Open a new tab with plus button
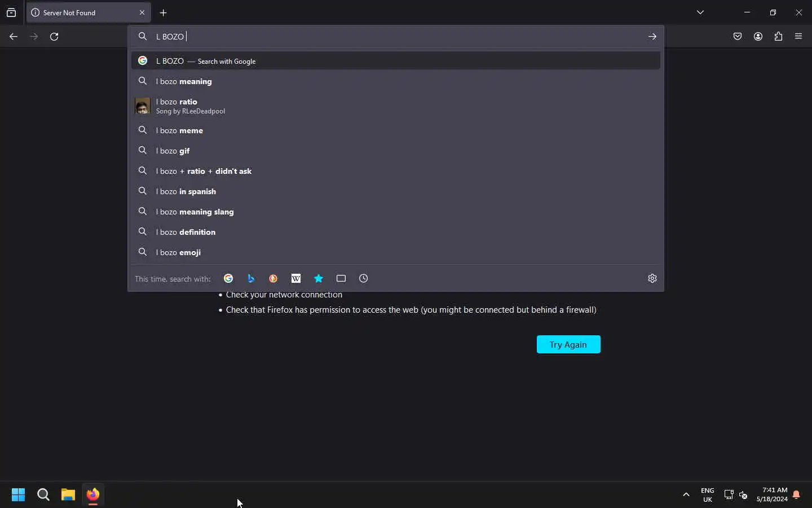The height and width of the screenshot is (508, 812). 163,12
